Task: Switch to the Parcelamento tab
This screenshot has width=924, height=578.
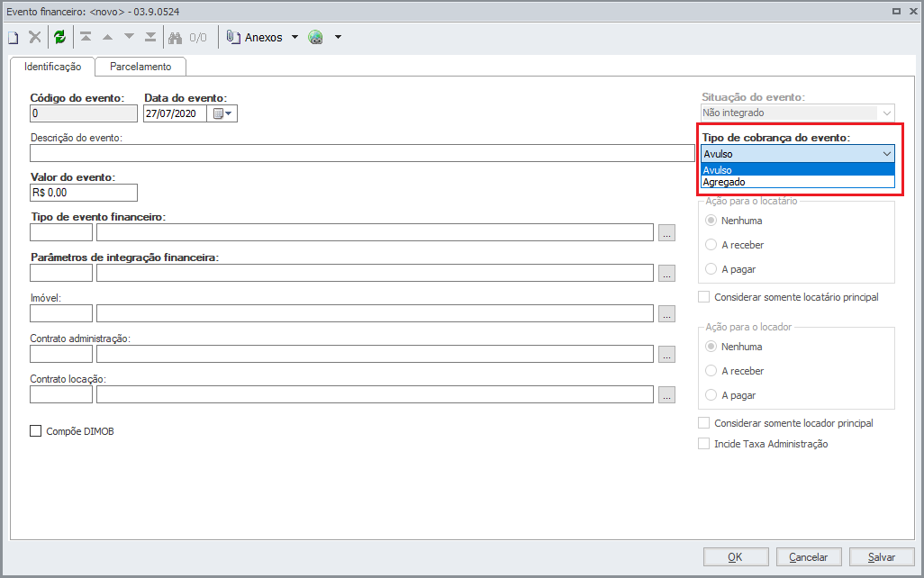Action: tap(140, 67)
